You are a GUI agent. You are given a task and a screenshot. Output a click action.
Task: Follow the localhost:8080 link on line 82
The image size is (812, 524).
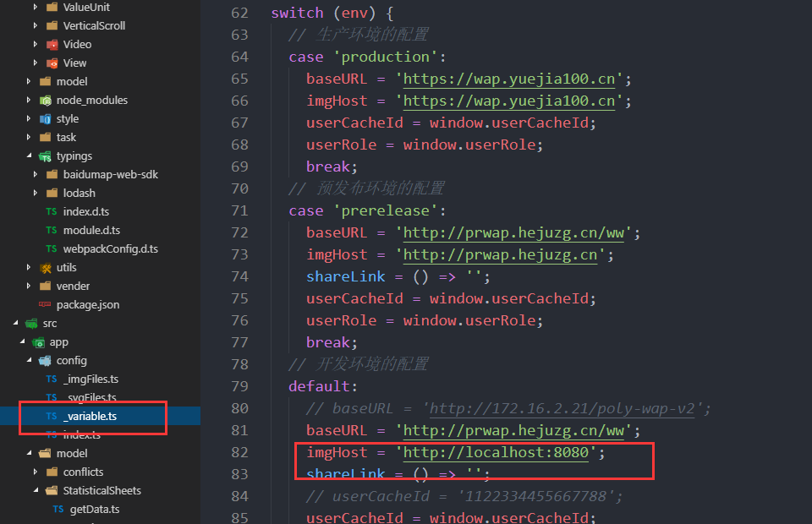coord(496,453)
